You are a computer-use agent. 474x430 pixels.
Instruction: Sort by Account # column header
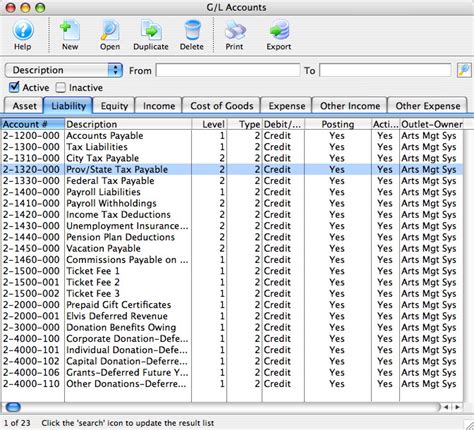[32, 124]
